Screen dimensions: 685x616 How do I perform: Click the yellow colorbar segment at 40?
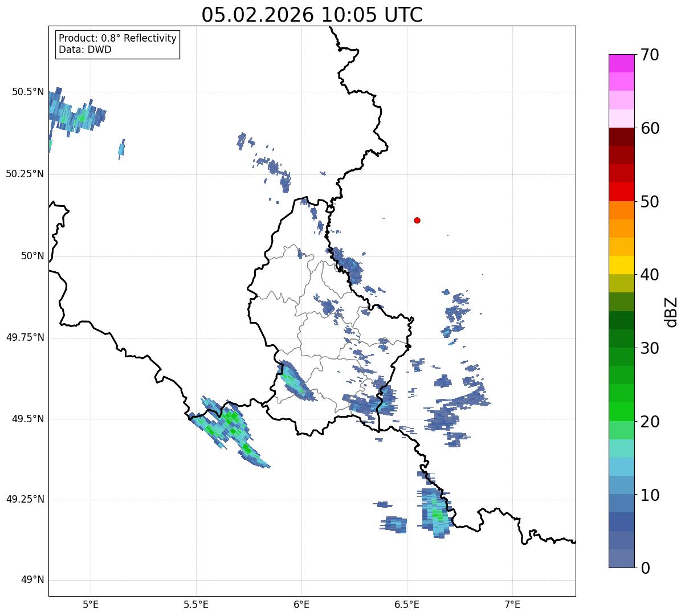(x=621, y=265)
